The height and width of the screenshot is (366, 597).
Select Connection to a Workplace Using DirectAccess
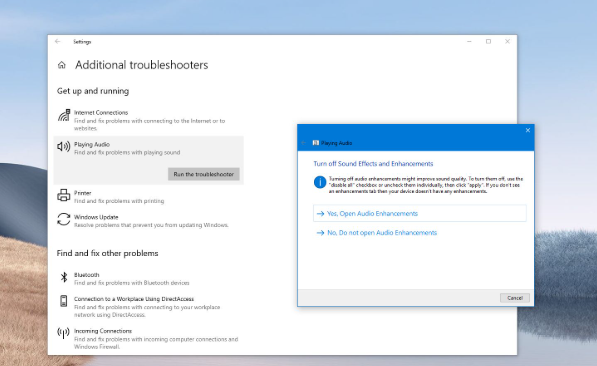click(148, 307)
